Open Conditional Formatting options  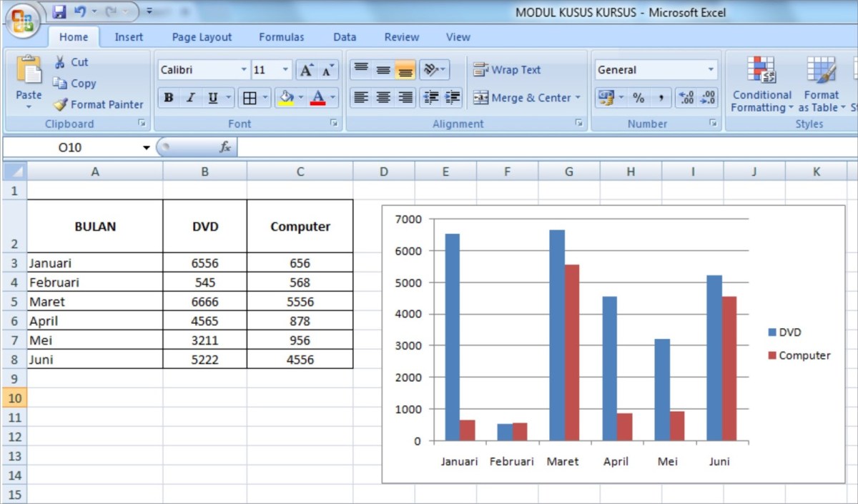(x=761, y=84)
